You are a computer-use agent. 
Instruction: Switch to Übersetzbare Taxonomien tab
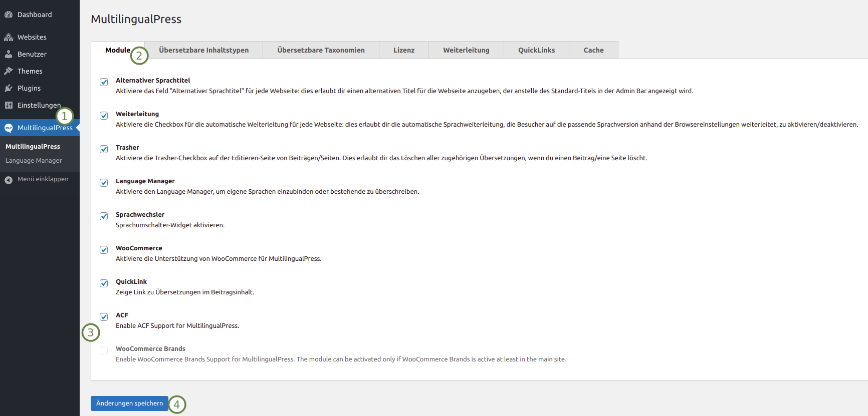coord(321,50)
